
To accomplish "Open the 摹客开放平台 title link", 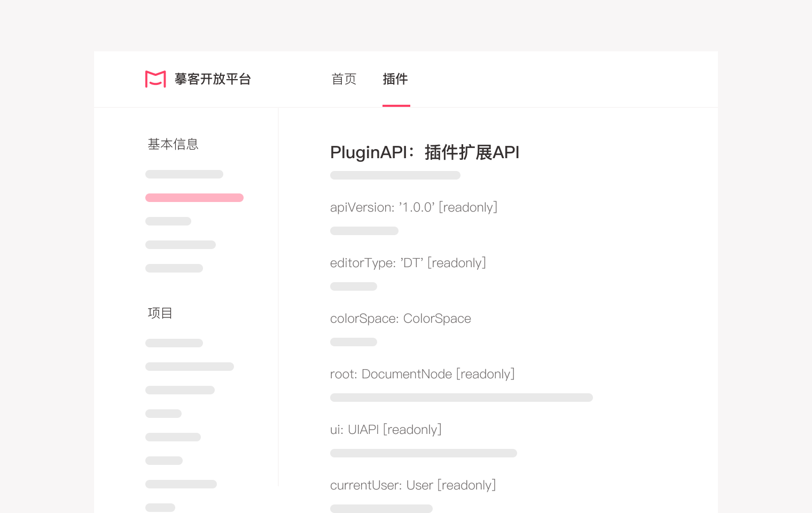I will click(213, 79).
